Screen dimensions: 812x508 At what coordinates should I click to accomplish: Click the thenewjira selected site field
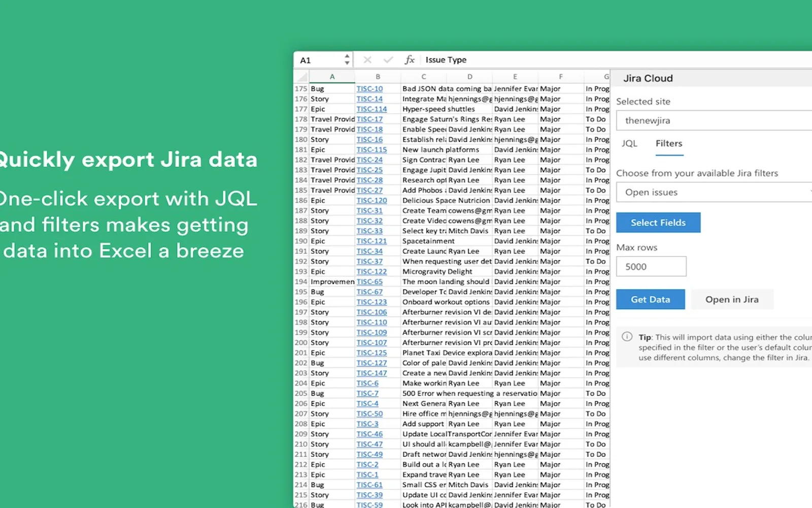point(714,120)
